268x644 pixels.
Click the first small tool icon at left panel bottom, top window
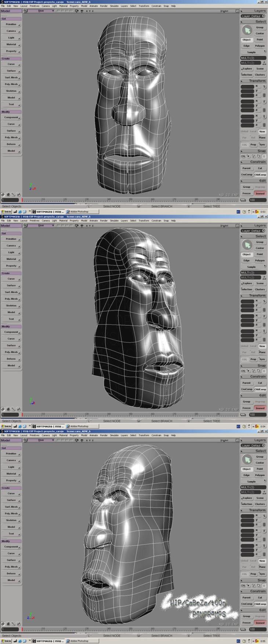3,194
